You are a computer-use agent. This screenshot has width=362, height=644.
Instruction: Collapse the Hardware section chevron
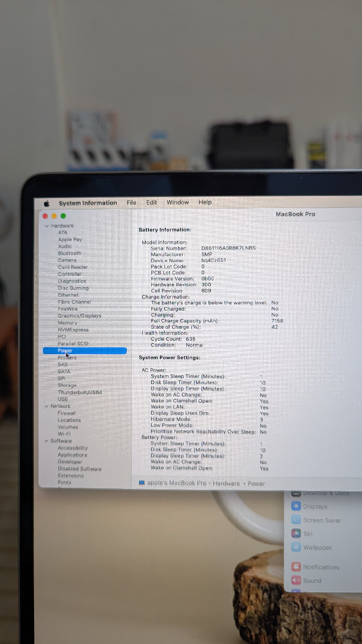point(47,226)
